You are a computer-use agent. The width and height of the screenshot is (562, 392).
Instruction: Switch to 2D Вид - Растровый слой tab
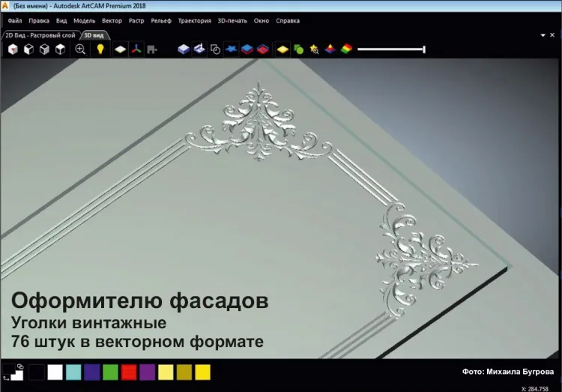40,35
